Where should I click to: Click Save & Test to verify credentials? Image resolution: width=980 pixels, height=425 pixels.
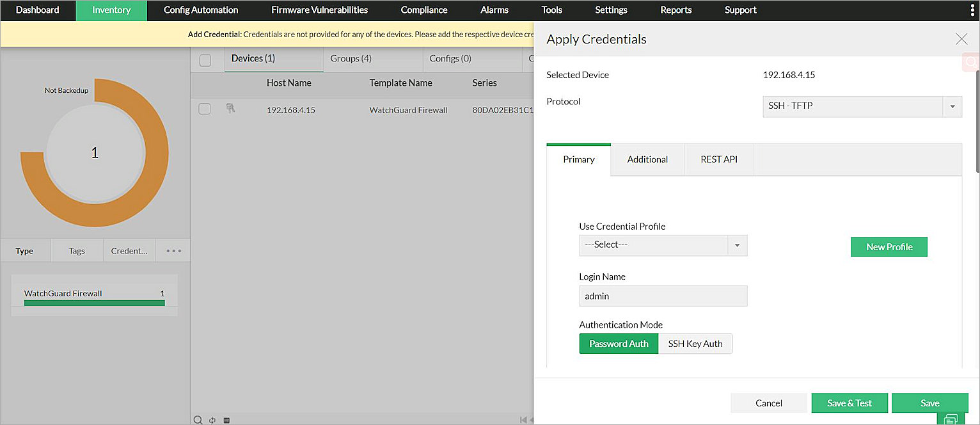pos(850,403)
